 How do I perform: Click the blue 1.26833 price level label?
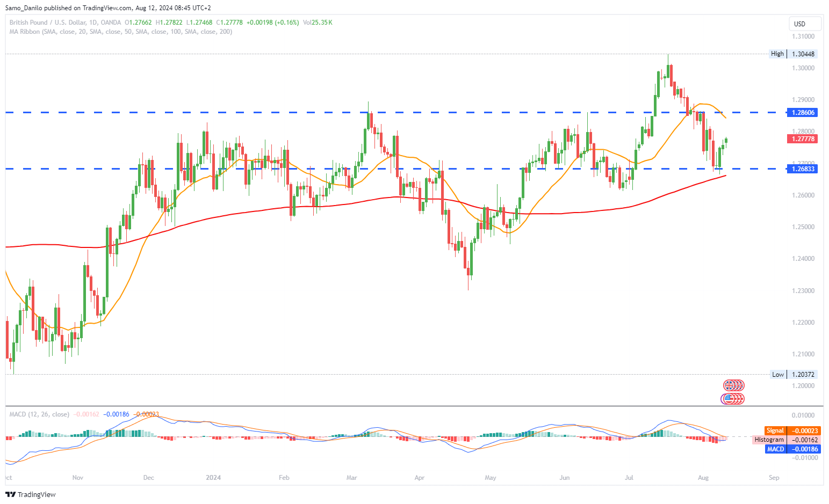pyautogui.click(x=802, y=169)
